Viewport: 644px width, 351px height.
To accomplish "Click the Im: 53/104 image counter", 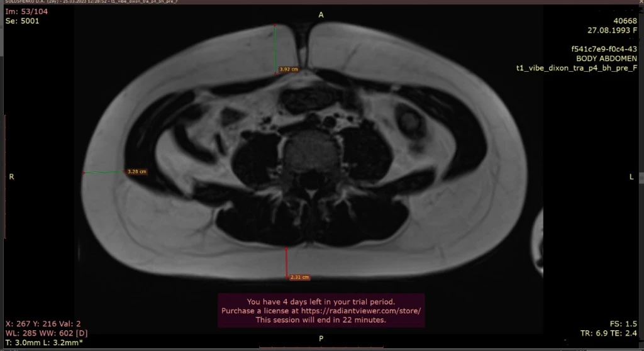I will tap(26, 11).
